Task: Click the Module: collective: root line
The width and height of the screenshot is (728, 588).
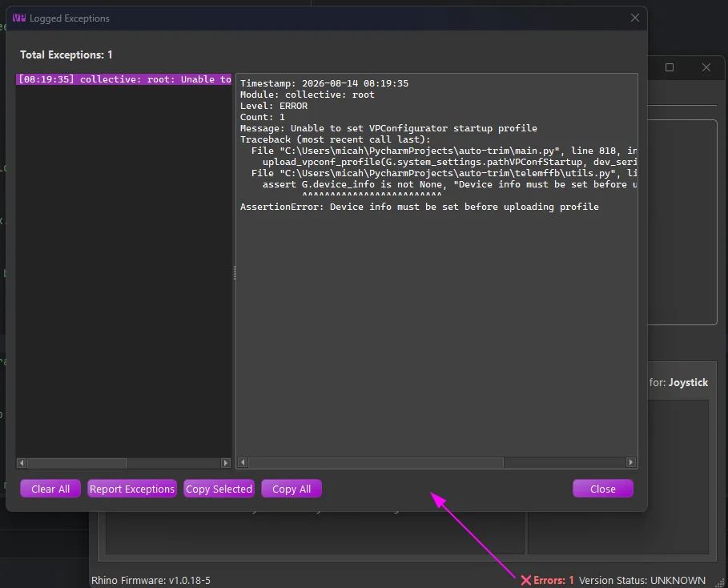Action: [307, 95]
